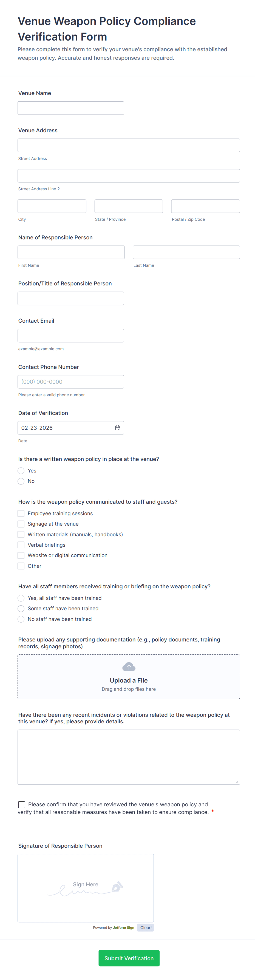Select No for written weapon policy

click(21, 481)
